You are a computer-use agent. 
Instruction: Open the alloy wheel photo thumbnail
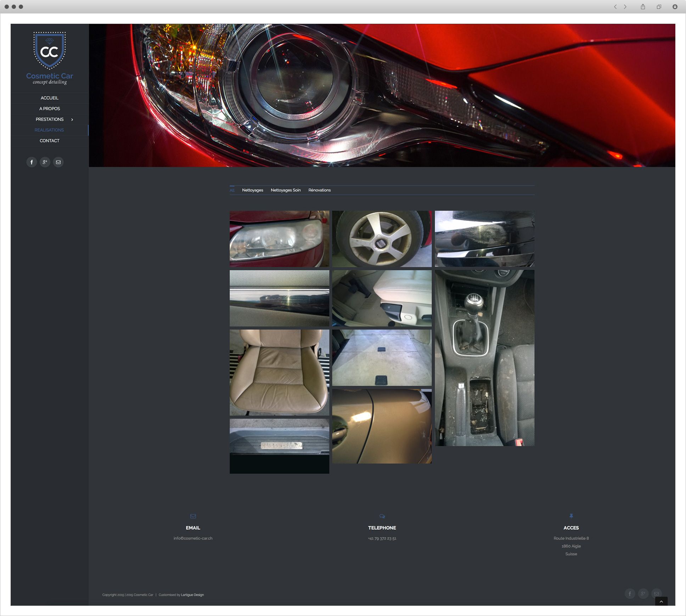382,239
